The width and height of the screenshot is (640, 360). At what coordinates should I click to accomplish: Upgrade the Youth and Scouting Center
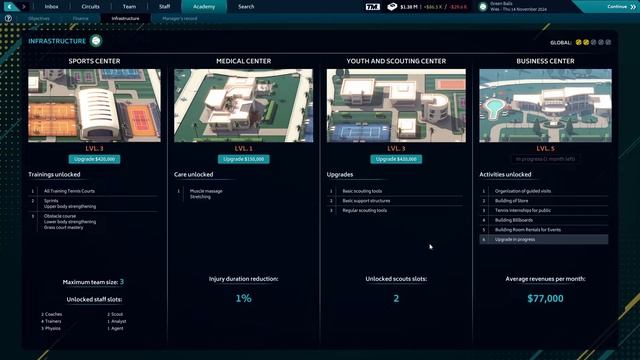(x=396, y=159)
